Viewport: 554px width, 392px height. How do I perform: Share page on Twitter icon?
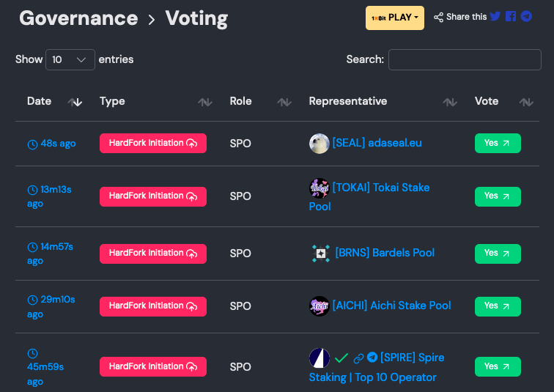pyautogui.click(x=495, y=16)
